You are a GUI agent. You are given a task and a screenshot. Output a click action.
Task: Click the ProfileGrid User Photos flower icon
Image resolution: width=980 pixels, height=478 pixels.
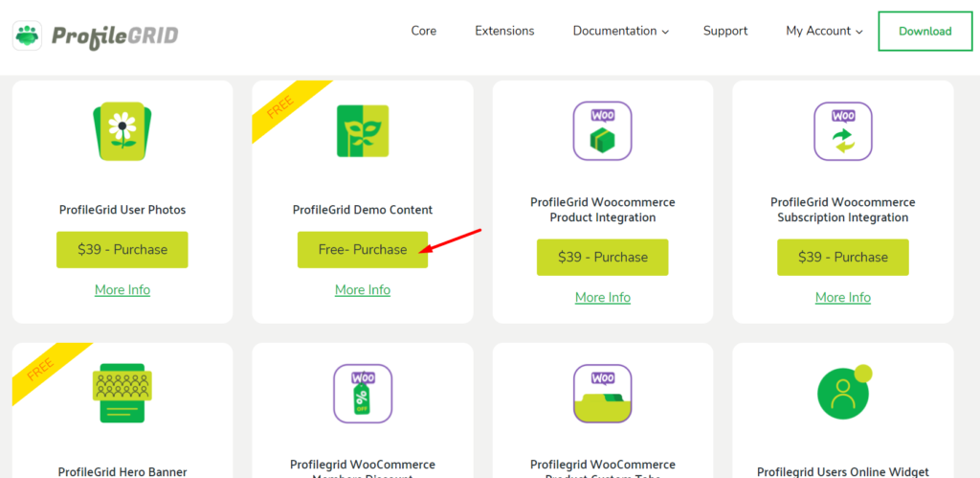click(122, 131)
